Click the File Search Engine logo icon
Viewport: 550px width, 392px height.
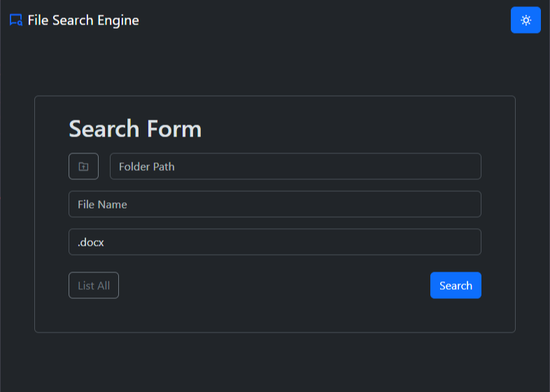click(16, 20)
